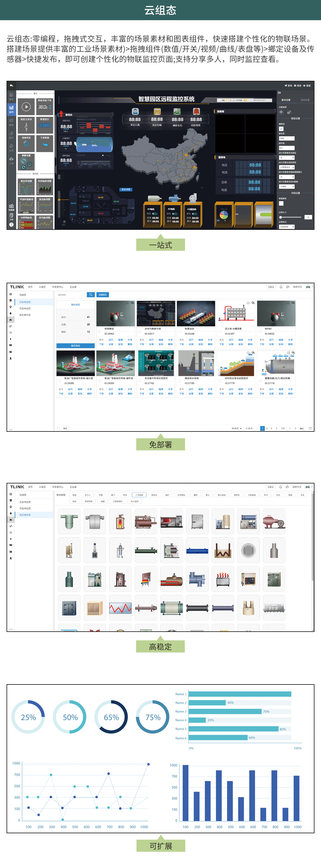Click the move tool under 功能选择

click(x=281, y=112)
